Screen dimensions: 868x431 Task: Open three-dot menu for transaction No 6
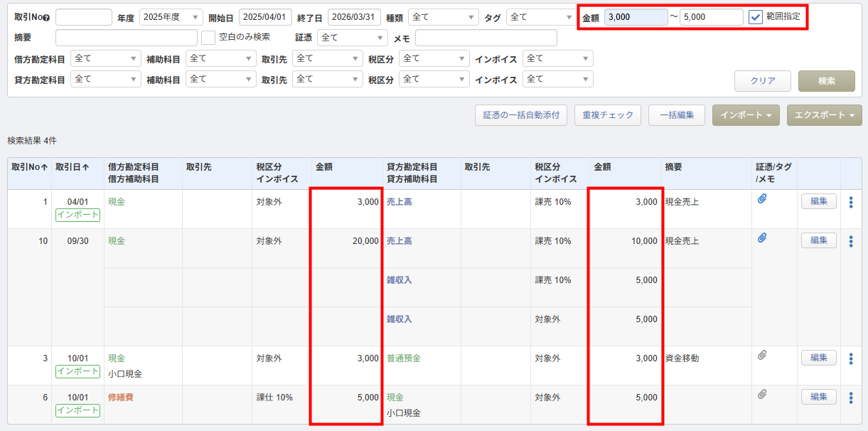coord(851,398)
